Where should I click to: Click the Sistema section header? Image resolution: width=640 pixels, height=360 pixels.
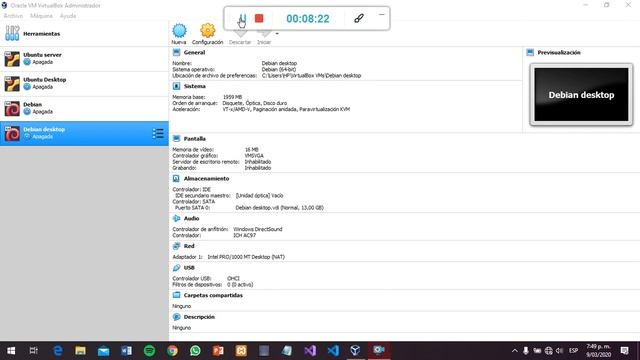(195, 87)
